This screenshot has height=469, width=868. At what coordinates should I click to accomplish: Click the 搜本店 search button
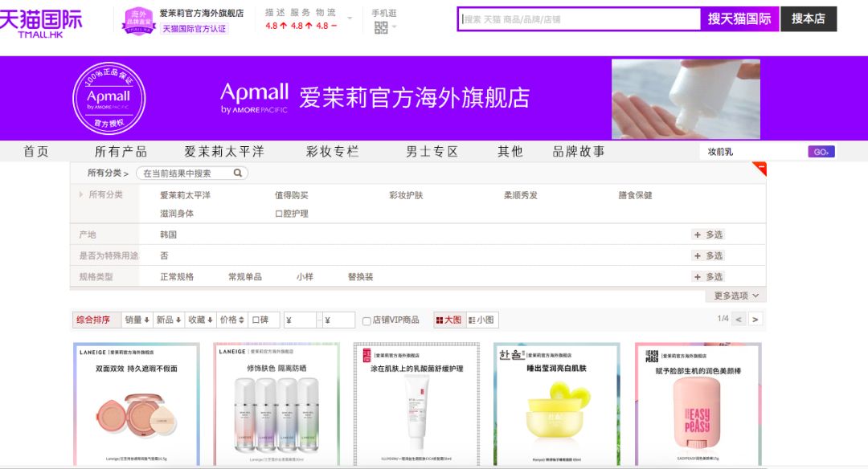(x=809, y=18)
